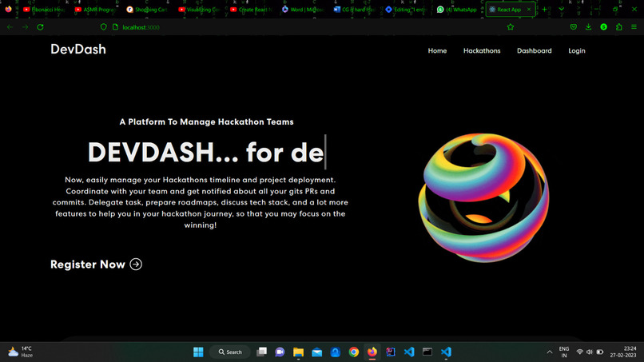This screenshot has width=644, height=362.
Task: Open the Pocket save icon
Action: (x=574, y=27)
